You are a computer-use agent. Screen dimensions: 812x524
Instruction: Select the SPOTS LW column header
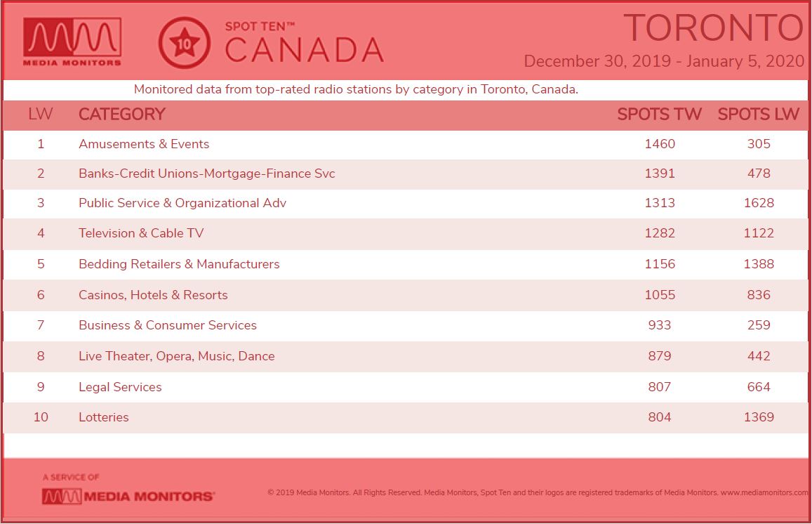pos(759,114)
